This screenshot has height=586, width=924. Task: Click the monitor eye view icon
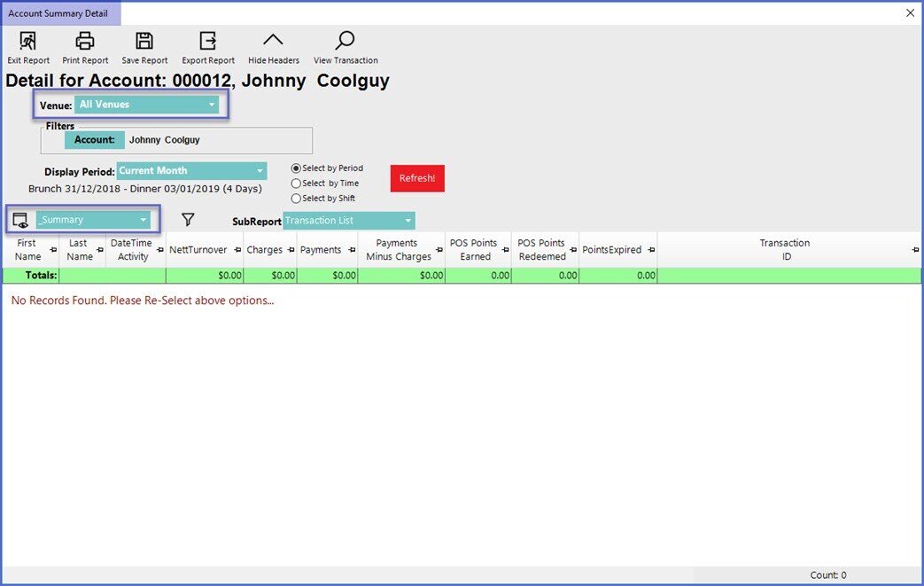tap(21, 221)
